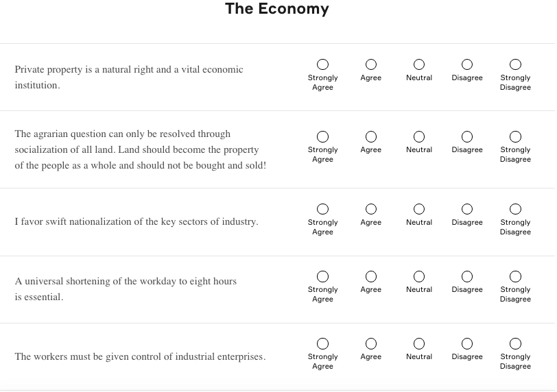Select Strongly Agree for swift nationalization statement
This screenshot has height=392, width=557.
click(322, 209)
